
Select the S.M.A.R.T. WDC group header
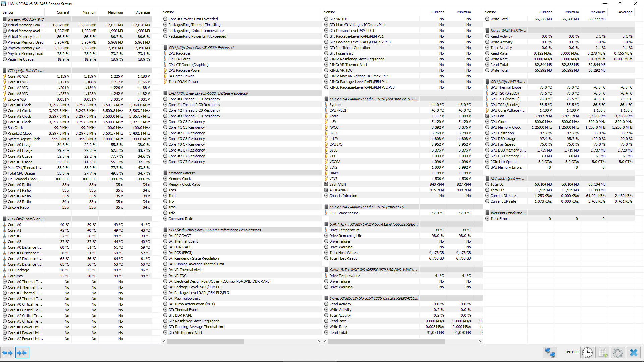click(x=402, y=270)
